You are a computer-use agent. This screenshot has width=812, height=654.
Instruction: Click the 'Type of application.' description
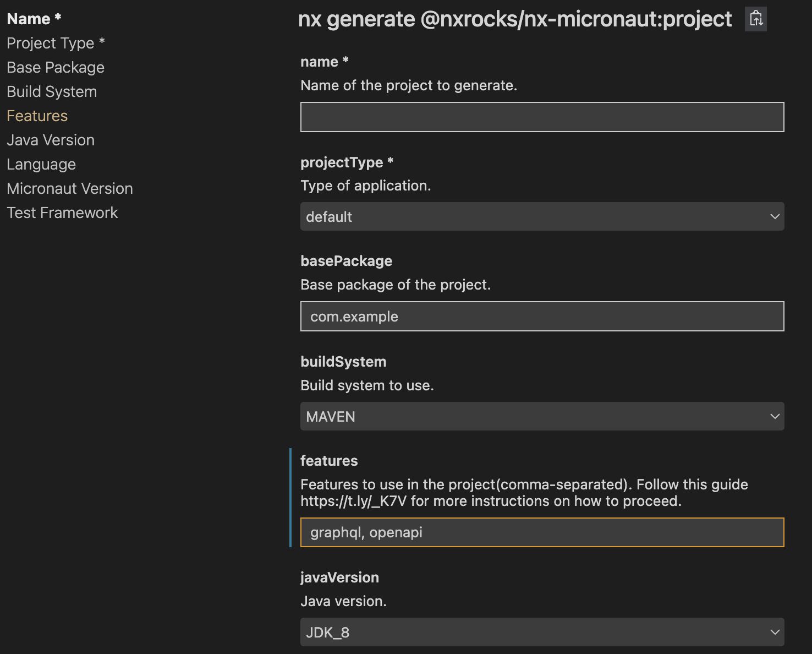click(x=366, y=186)
